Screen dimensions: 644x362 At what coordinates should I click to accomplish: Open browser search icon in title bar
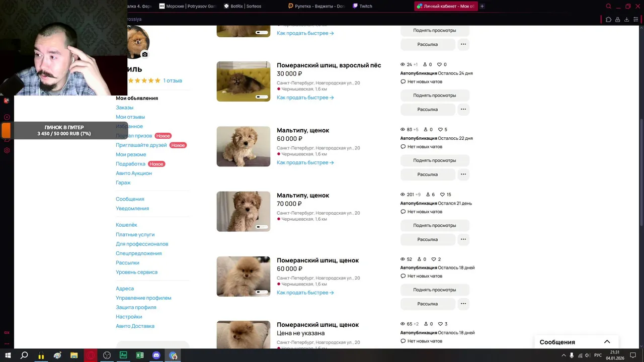coord(608,7)
